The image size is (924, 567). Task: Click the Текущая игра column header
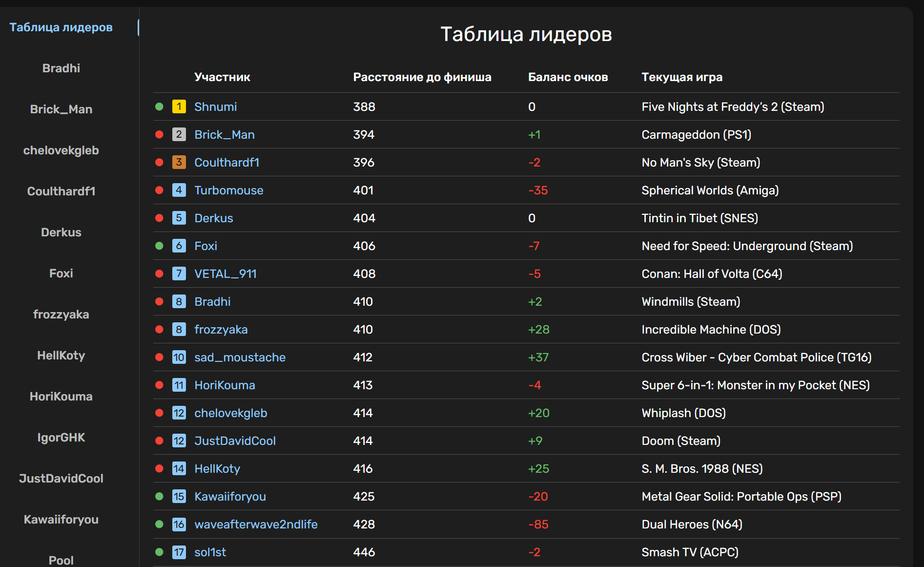tap(682, 77)
